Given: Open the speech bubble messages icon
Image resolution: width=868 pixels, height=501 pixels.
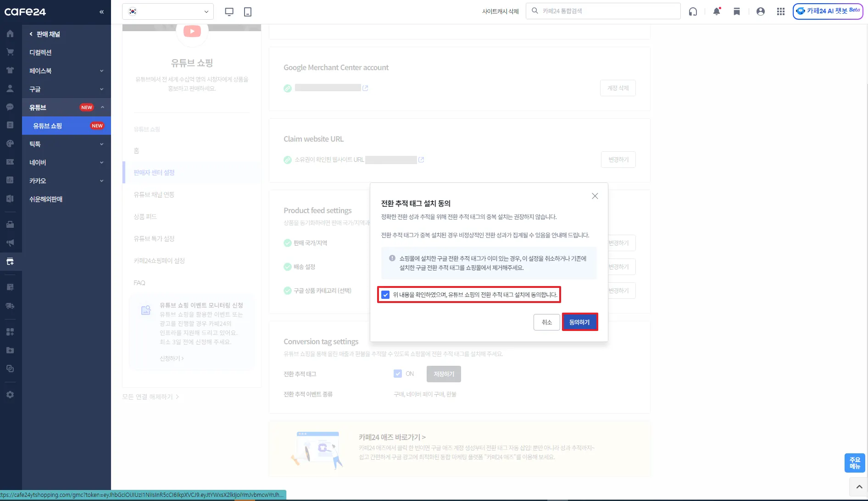Looking at the screenshot, I should tap(10, 107).
